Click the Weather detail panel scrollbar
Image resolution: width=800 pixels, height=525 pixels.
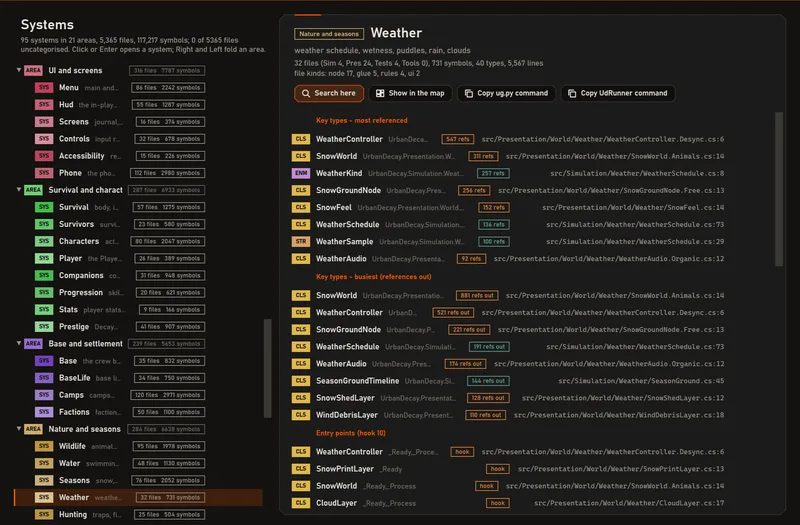[779, 189]
